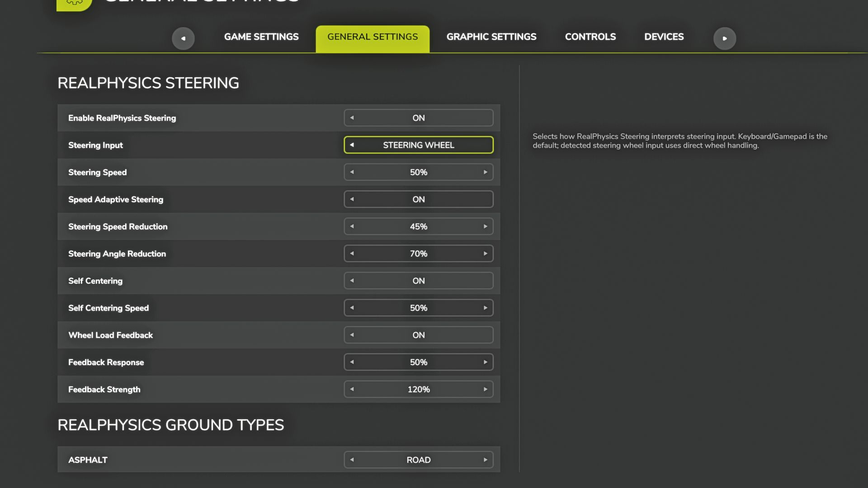This screenshot has width=868, height=488.
Task: Toggle Speed Adaptive Steering setting
Action: pos(419,199)
